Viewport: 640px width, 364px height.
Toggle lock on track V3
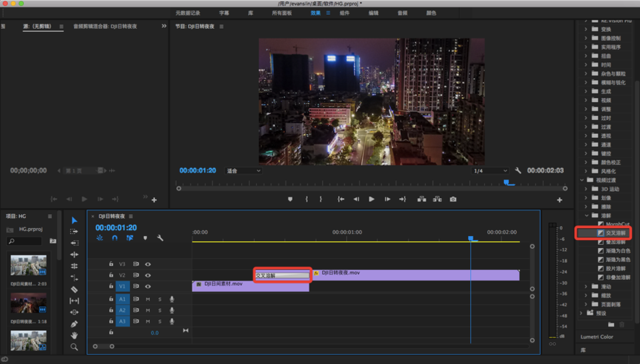[x=111, y=264]
